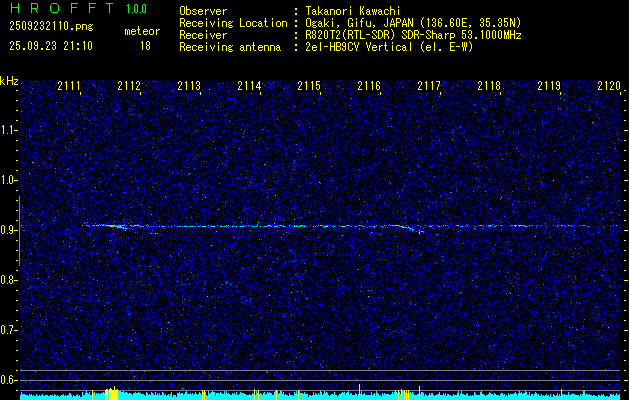The image size is (629, 400).
Task: Click the 2115 time marker
Action: pos(309,85)
